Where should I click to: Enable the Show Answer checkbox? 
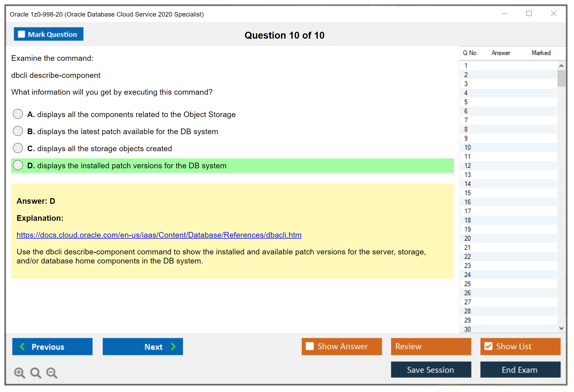pos(310,346)
